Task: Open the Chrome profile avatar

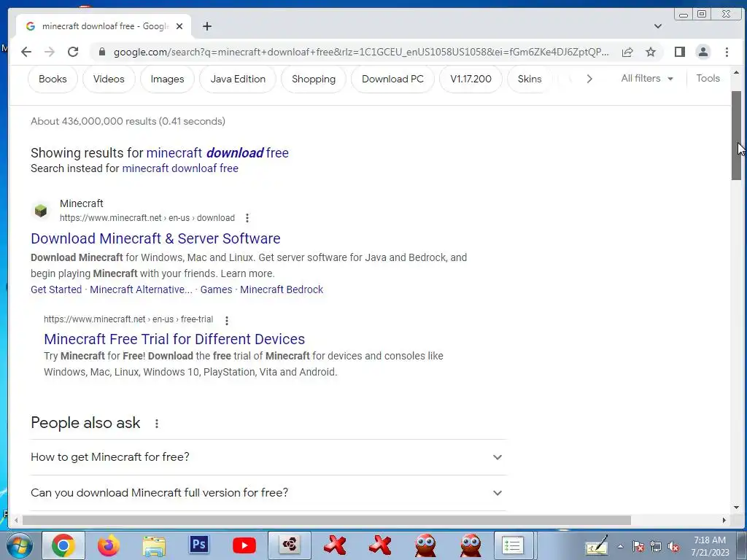Action: pos(703,52)
